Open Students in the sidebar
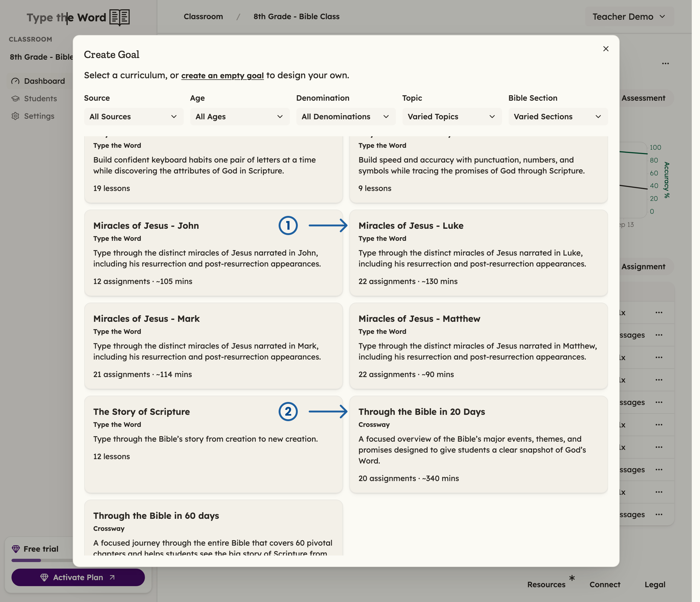This screenshot has height=602, width=700. click(40, 99)
